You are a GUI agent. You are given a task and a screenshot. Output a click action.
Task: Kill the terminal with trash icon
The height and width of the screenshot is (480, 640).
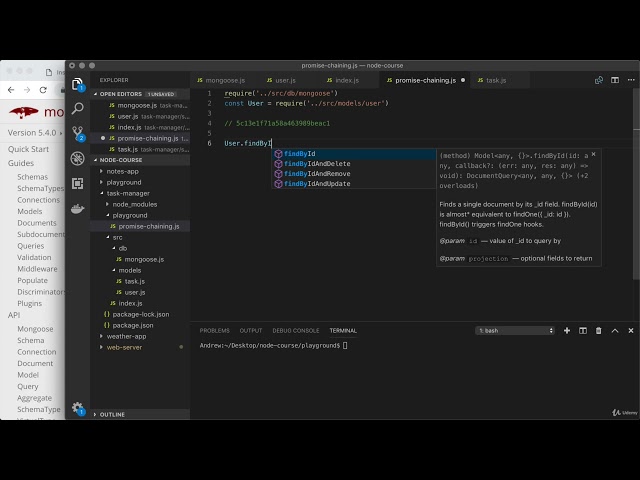click(x=598, y=331)
